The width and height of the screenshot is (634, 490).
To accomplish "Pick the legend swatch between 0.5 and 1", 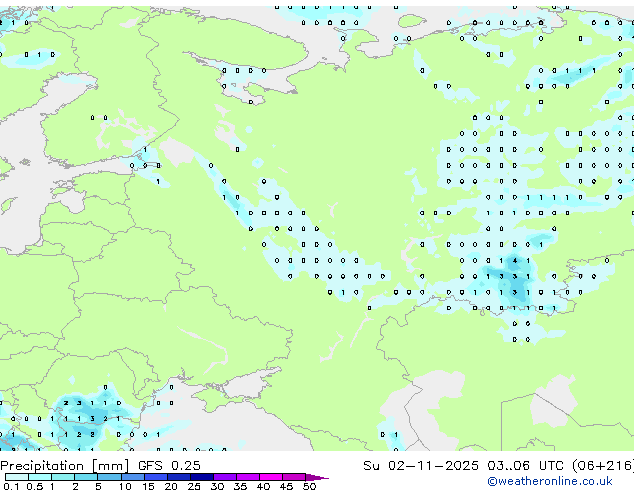I will click(40, 477).
